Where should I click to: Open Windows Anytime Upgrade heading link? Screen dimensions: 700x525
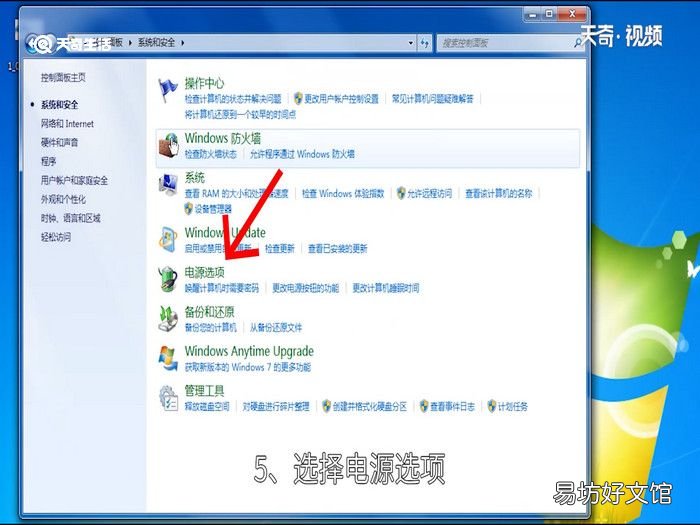[x=249, y=351]
